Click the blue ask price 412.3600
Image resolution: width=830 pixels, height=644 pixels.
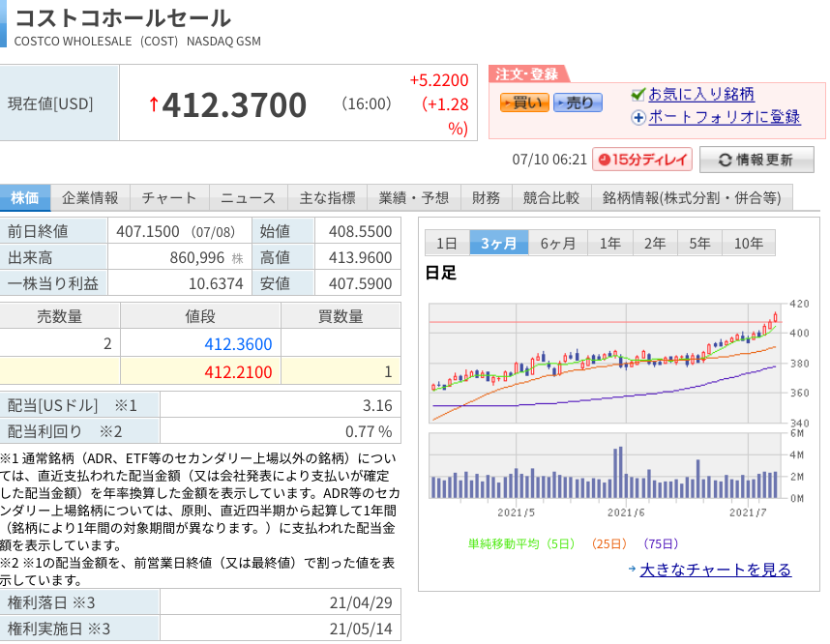(238, 344)
